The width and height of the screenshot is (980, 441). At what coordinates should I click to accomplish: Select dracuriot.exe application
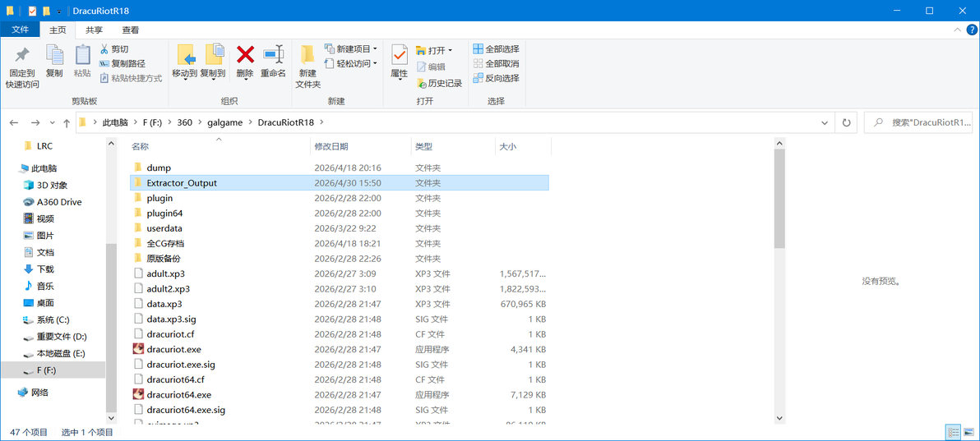340,349
